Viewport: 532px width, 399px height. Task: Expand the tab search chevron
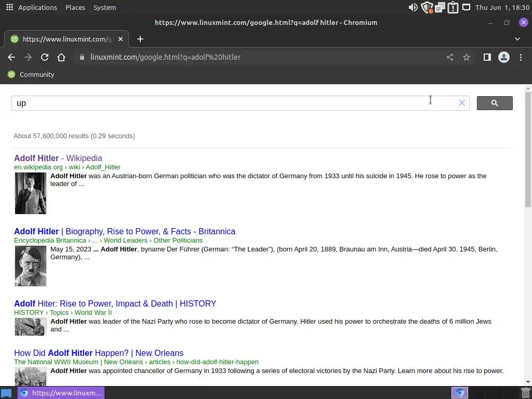517,39
